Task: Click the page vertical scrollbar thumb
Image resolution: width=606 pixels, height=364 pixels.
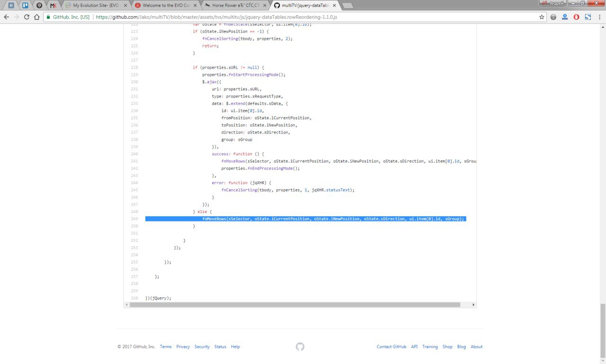Action: coord(603,330)
